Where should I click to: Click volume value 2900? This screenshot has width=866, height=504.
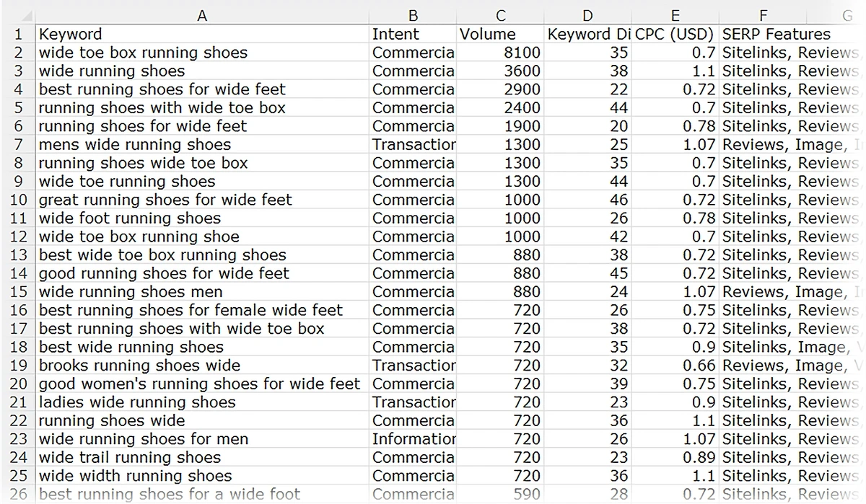click(501, 89)
